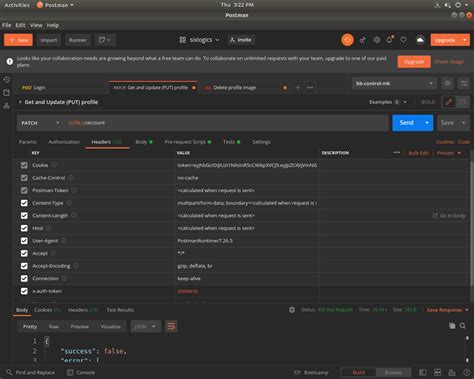Click the Import button

point(49,40)
